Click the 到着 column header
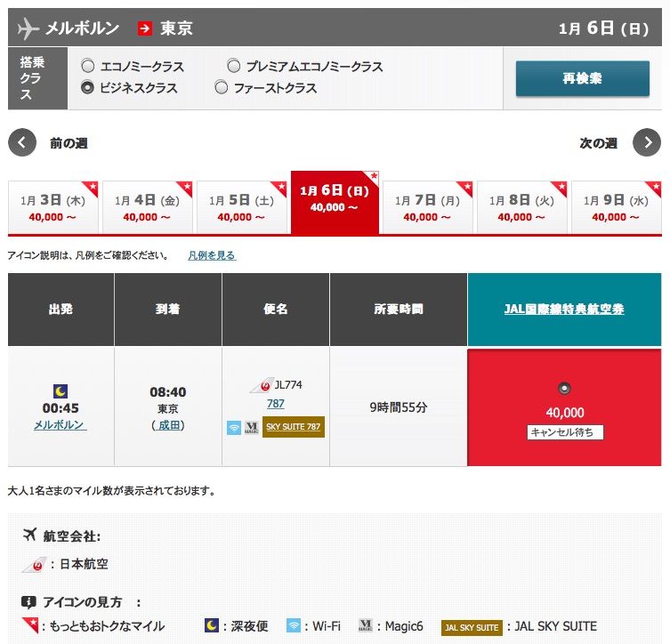This screenshot has height=644, width=670. 168,309
